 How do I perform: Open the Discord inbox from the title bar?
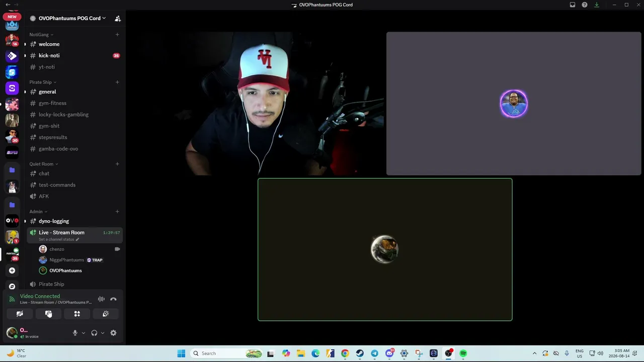tap(573, 5)
